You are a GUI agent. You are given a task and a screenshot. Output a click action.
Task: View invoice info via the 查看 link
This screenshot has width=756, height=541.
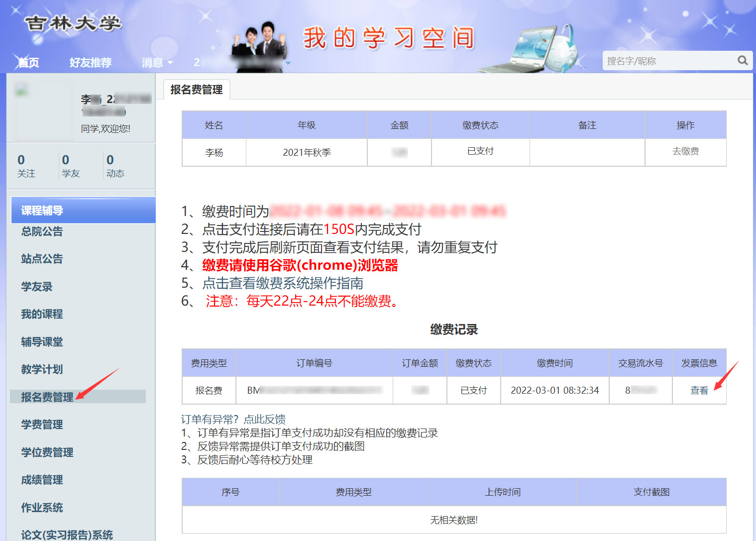(699, 391)
